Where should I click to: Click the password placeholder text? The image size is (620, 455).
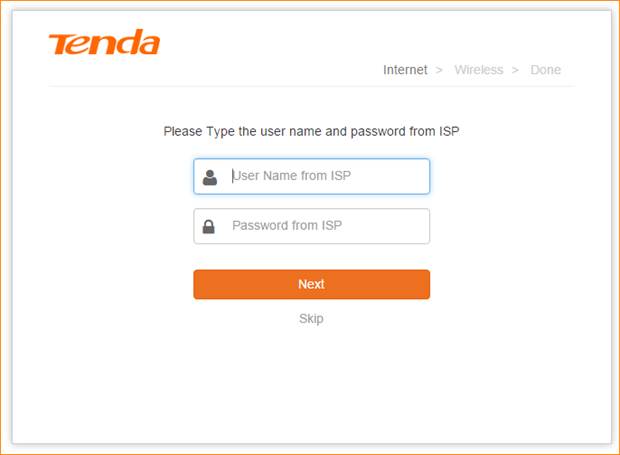(x=286, y=226)
